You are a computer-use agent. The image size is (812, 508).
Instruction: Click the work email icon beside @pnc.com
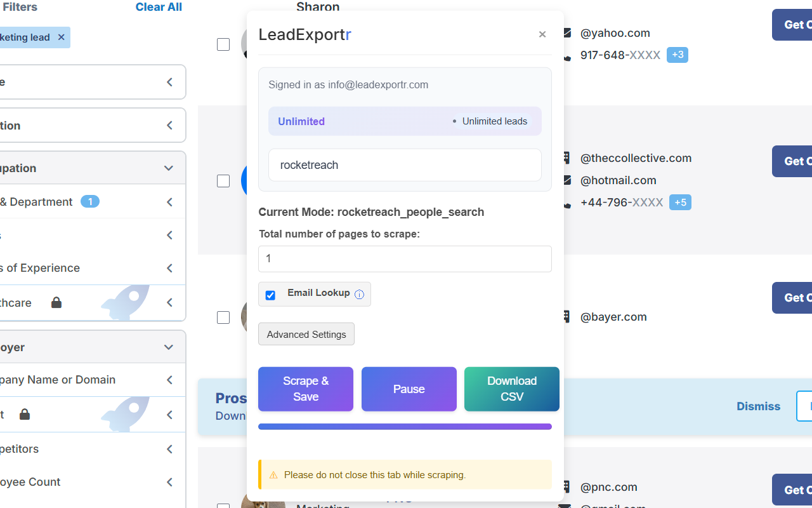pyautogui.click(x=566, y=488)
